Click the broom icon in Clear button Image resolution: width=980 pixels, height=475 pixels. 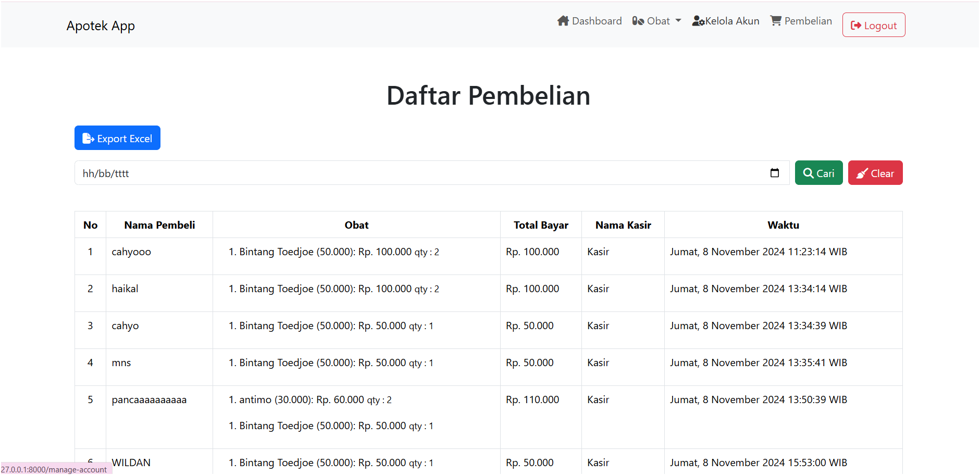coord(862,173)
